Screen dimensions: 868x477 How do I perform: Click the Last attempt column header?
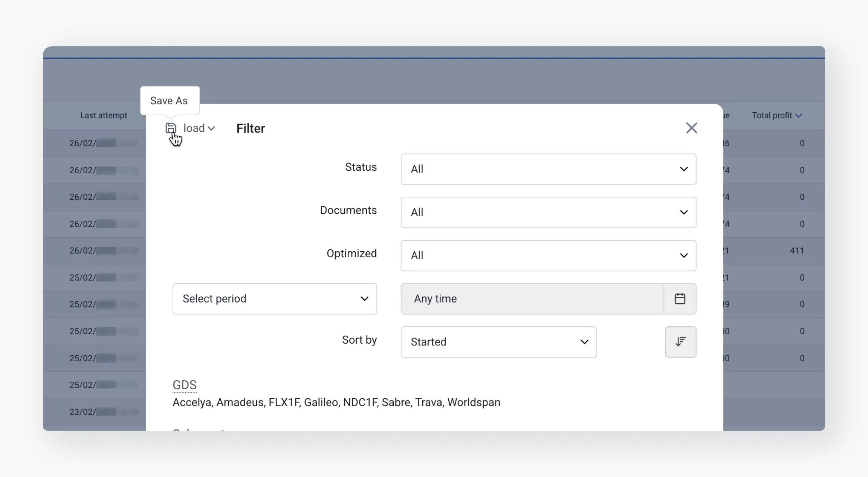tap(104, 115)
